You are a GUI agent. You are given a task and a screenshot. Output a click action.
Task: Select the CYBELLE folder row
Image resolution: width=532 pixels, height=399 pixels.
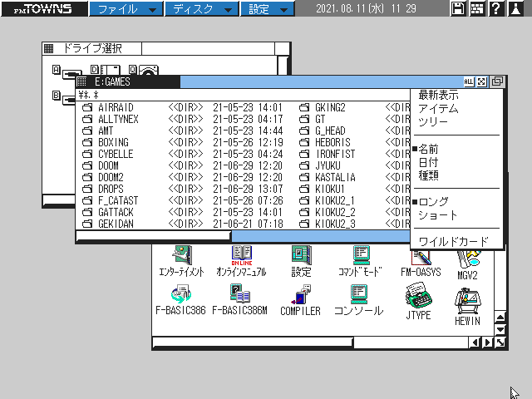[x=183, y=154]
